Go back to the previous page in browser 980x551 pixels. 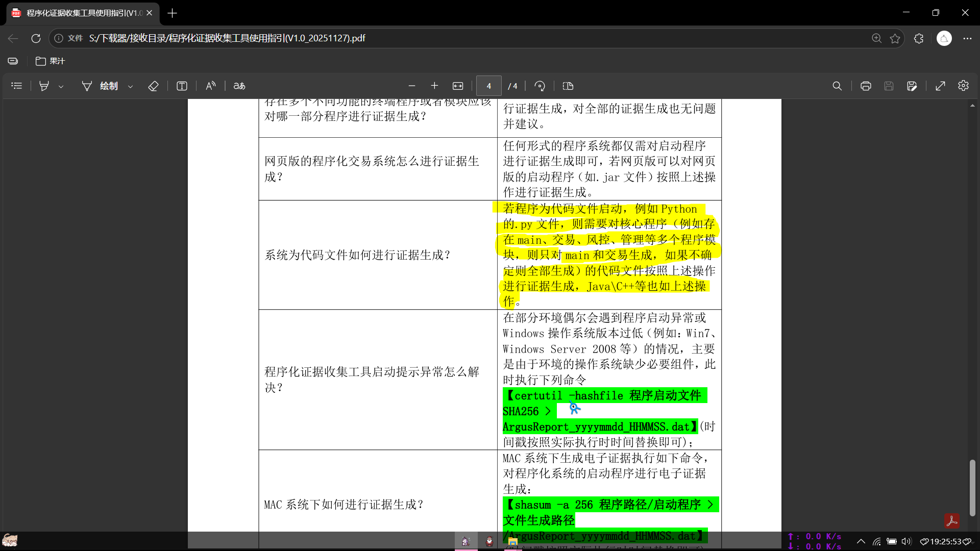pyautogui.click(x=13, y=38)
